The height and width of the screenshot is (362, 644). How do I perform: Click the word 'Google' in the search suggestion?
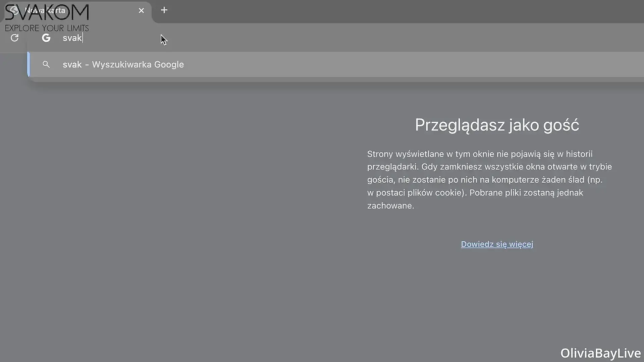(169, 64)
